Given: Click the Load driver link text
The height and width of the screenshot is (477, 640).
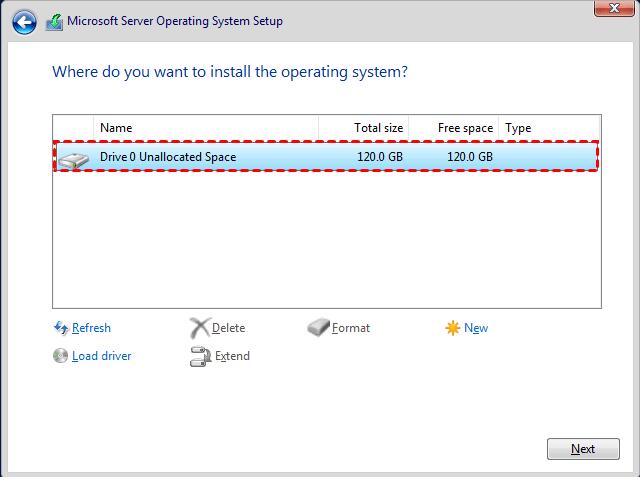Looking at the screenshot, I should [x=101, y=356].
